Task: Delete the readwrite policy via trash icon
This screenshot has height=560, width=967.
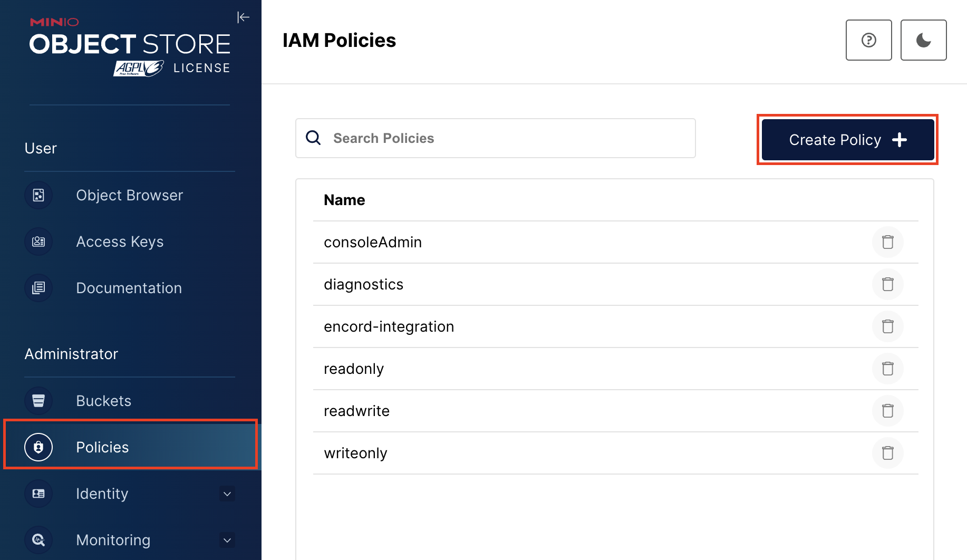Action: point(888,411)
